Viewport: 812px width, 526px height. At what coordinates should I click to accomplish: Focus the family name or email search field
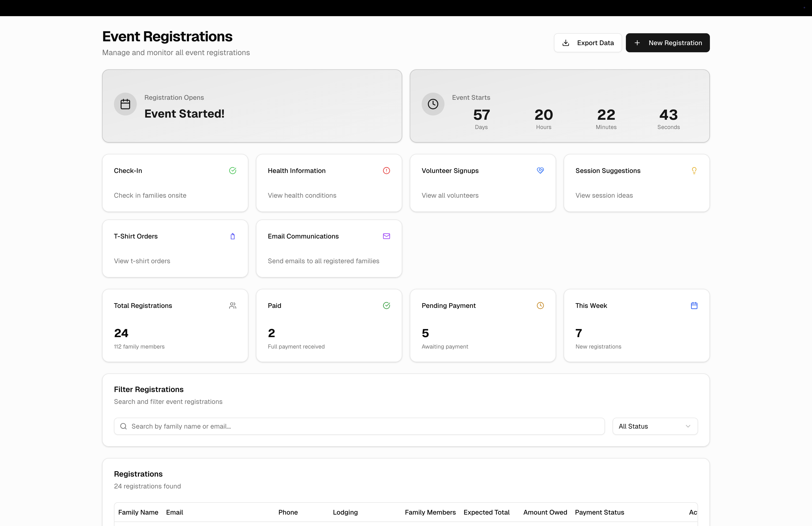coord(359,426)
